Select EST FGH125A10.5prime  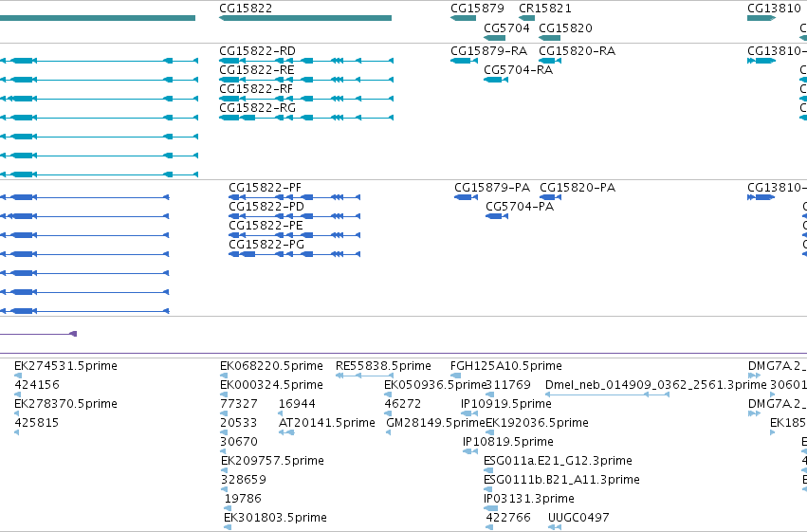tap(455, 376)
